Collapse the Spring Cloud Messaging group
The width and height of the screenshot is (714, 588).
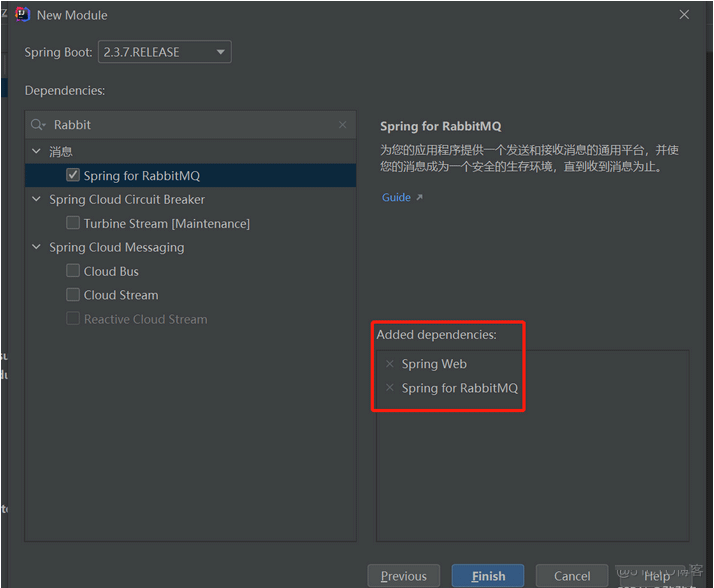coord(37,248)
